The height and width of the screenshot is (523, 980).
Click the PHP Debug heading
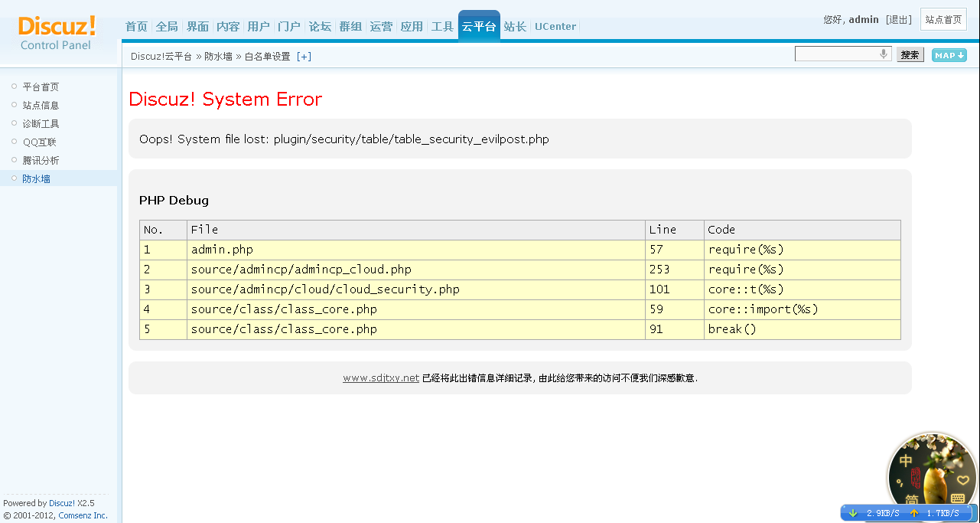pyautogui.click(x=174, y=201)
